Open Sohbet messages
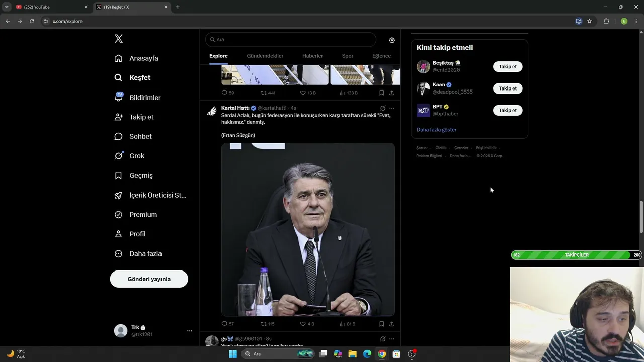The width and height of the screenshot is (644, 362). (x=133, y=136)
